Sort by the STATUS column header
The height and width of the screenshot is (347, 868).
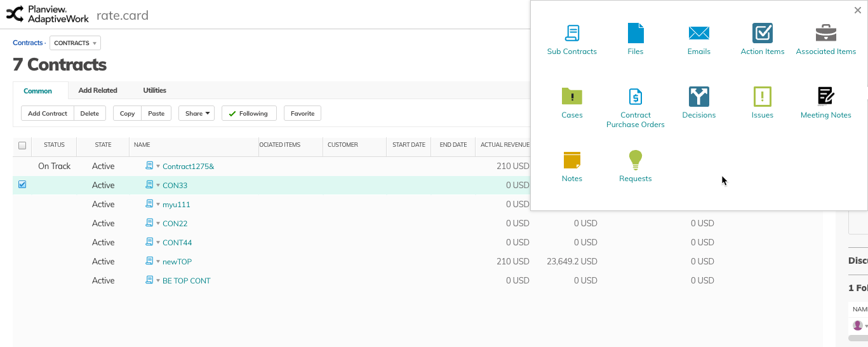pyautogui.click(x=54, y=145)
